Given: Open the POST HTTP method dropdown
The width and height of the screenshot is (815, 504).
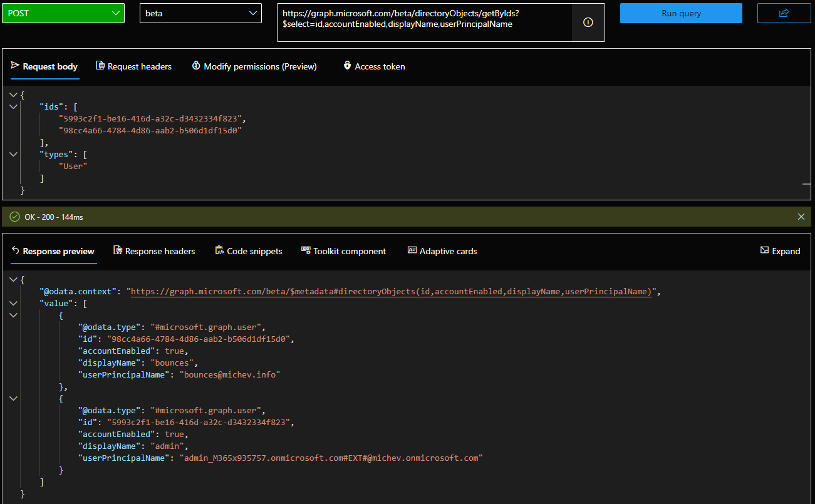Looking at the screenshot, I should 63,13.
